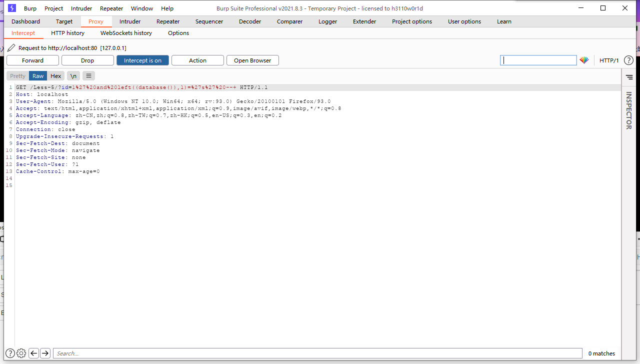Open the rainbow highlight color picker
This screenshot has width=640, height=364.
(x=584, y=60)
